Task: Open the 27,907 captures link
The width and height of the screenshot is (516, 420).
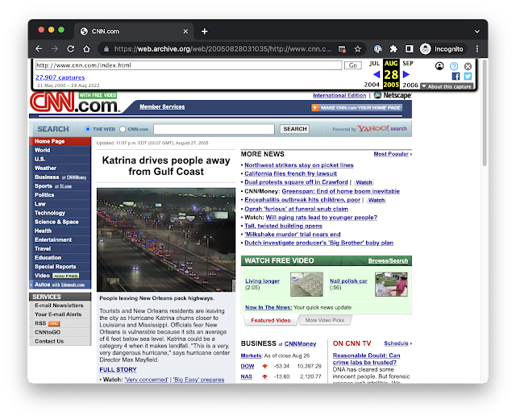Action: coord(60,77)
